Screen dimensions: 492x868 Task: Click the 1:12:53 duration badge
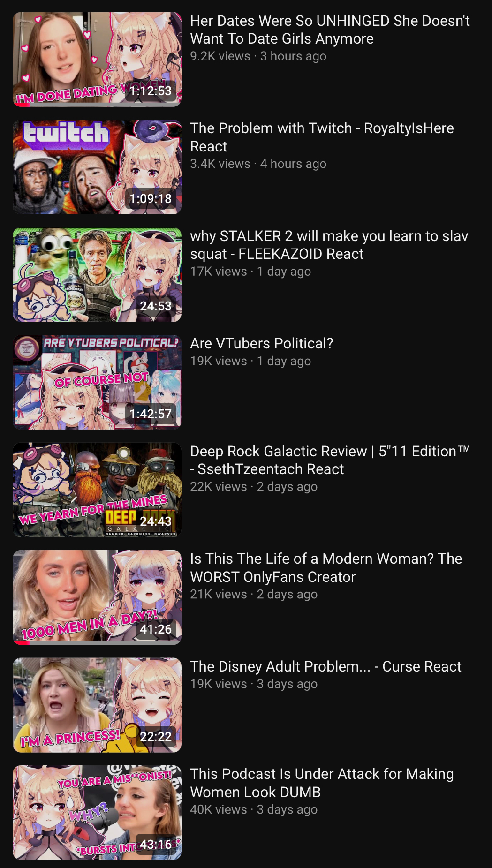[x=151, y=91]
